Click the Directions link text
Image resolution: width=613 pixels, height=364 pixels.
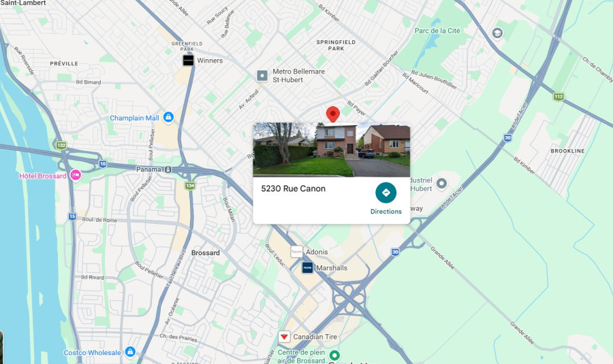click(386, 212)
